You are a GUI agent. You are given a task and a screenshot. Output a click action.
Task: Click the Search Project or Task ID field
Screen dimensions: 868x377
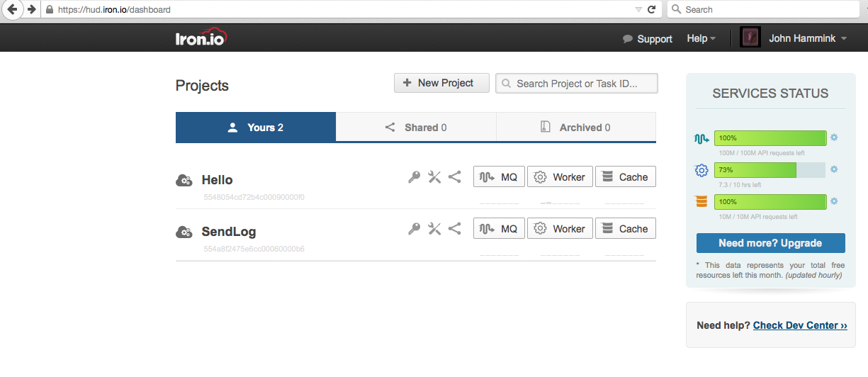point(577,84)
